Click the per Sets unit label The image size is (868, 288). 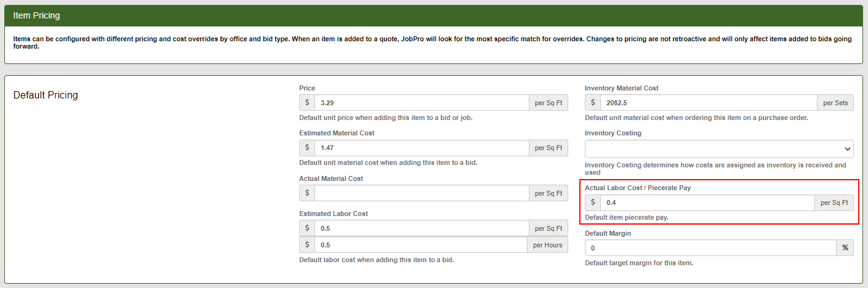835,103
